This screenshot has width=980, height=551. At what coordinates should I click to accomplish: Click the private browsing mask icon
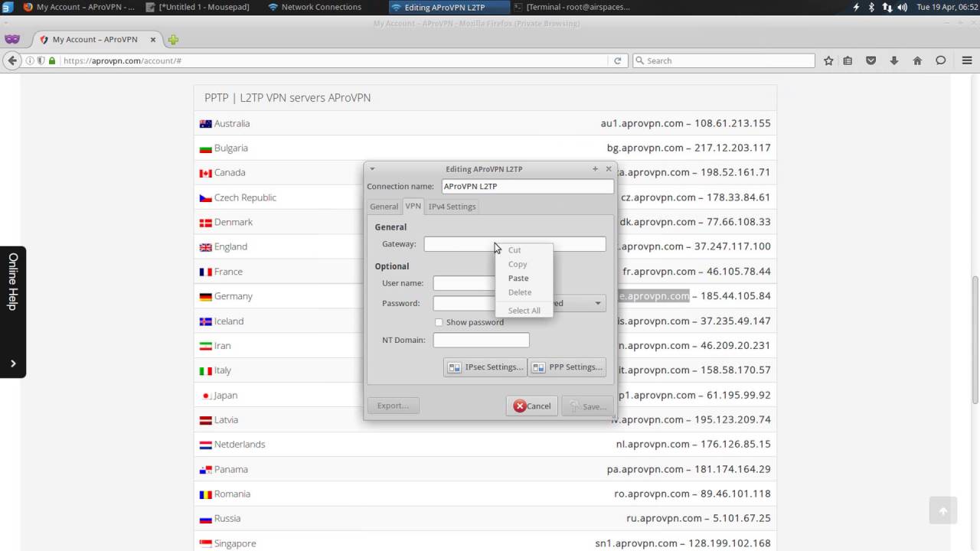(11, 39)
